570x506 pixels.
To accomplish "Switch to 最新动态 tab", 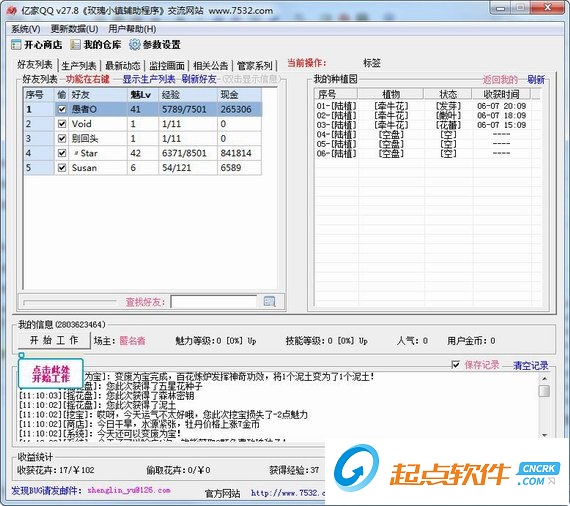I will [x=123, y=66].
